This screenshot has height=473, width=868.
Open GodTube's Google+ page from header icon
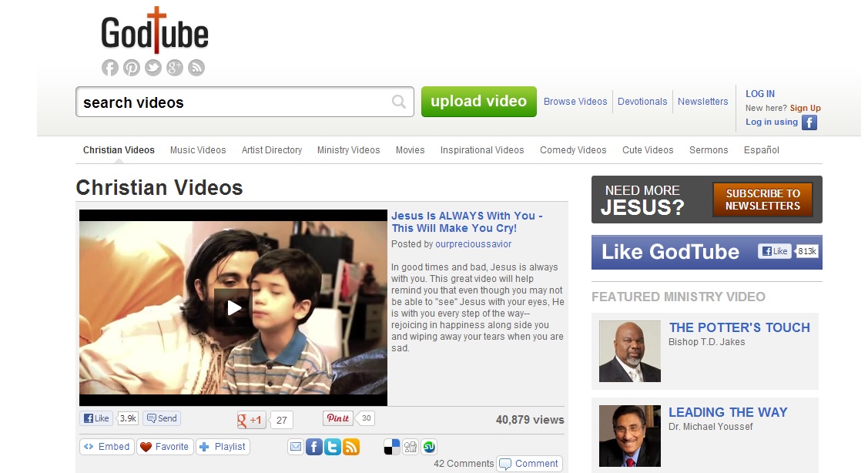click(x=175, y=68)
